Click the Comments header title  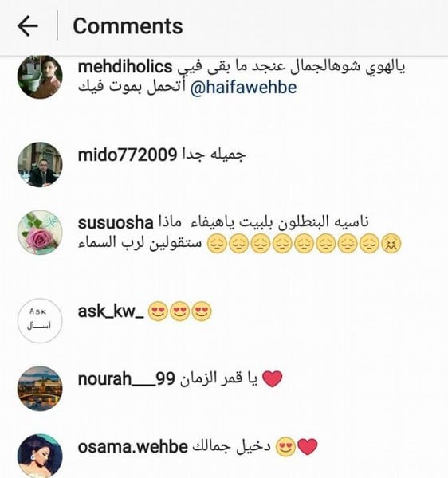point(128,26)
